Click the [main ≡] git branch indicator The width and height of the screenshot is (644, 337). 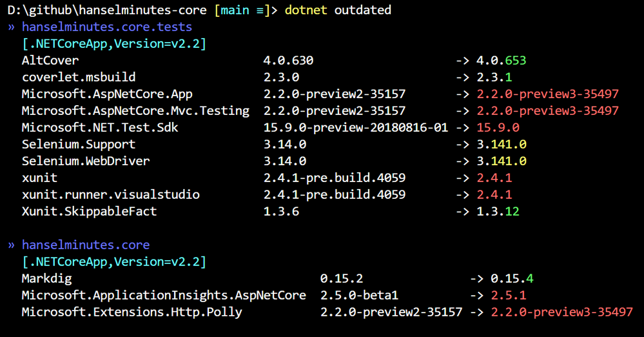(242, 10)
